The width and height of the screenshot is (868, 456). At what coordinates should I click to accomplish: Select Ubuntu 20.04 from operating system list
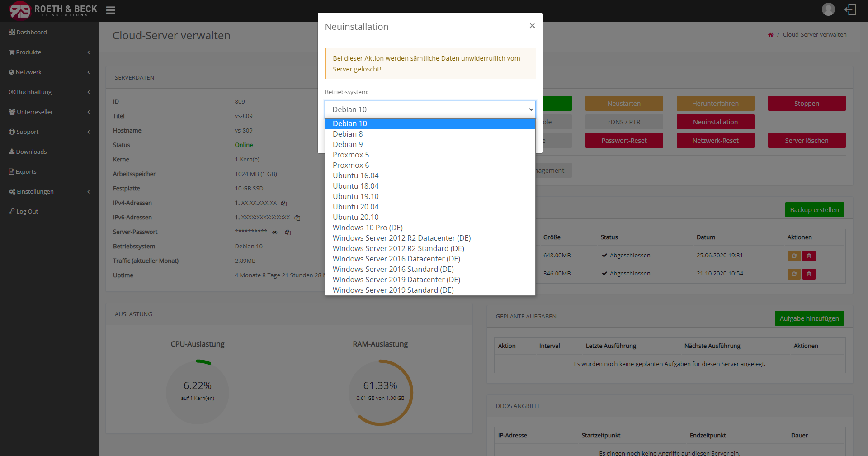pyautogui.click(x=355, y=207)
